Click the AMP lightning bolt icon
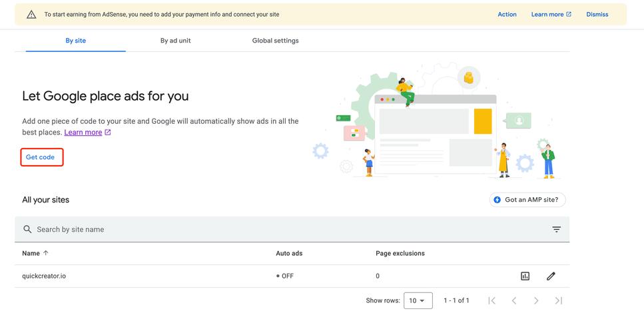 point(497,200)
